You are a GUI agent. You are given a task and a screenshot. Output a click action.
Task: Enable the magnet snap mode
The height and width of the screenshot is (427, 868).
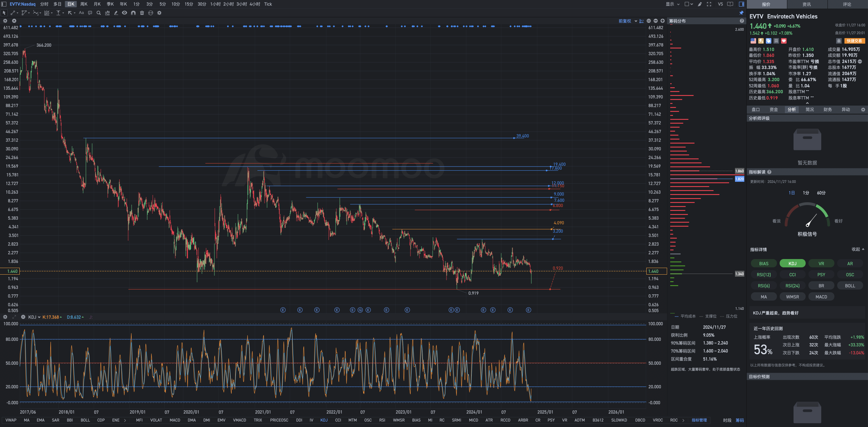[133, 13]
